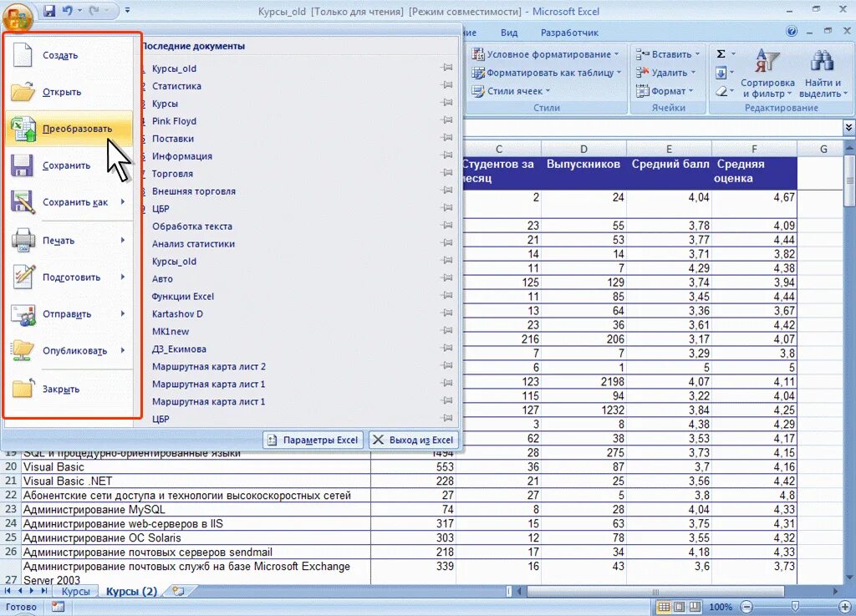
Task: Click the Удалить cells button
Action: tap(665, 73)
